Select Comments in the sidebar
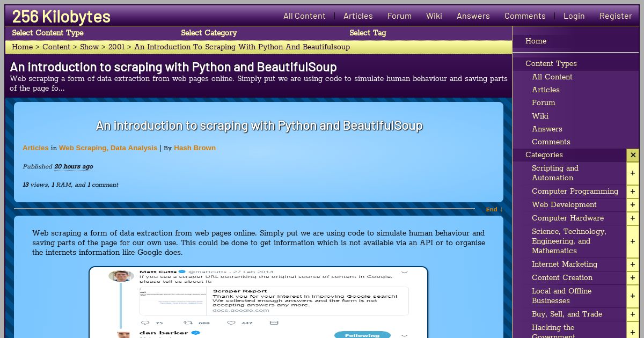This screenshot has height=338, width=644. [x=551, y=142]
